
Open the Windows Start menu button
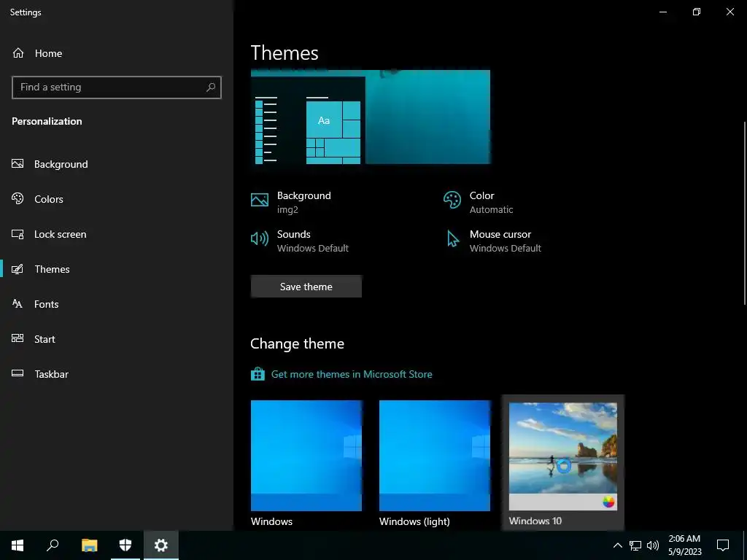click(x=18, y=545)
